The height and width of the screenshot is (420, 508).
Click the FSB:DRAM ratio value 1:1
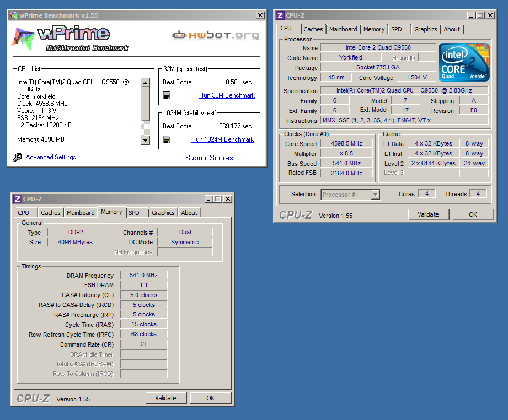(x=144, y=286)
